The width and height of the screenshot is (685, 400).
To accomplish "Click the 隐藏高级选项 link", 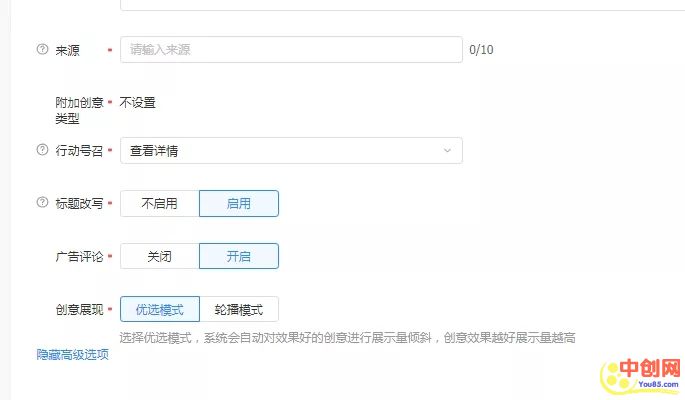I will click(x=72, y=354).
